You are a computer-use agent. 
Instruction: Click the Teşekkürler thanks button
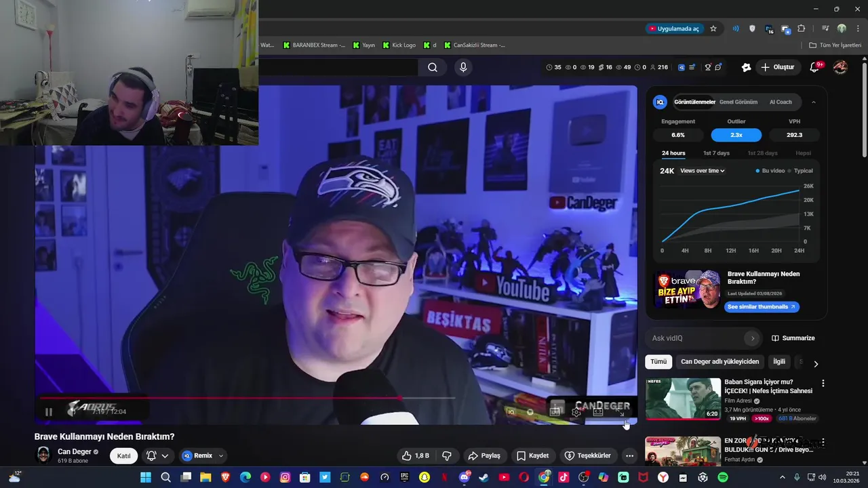coord(587,455)
